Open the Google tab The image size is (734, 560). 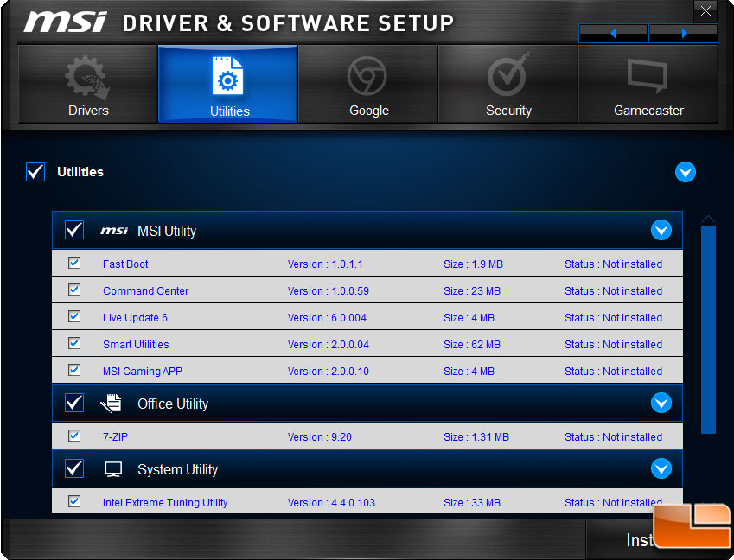[368, 84]
